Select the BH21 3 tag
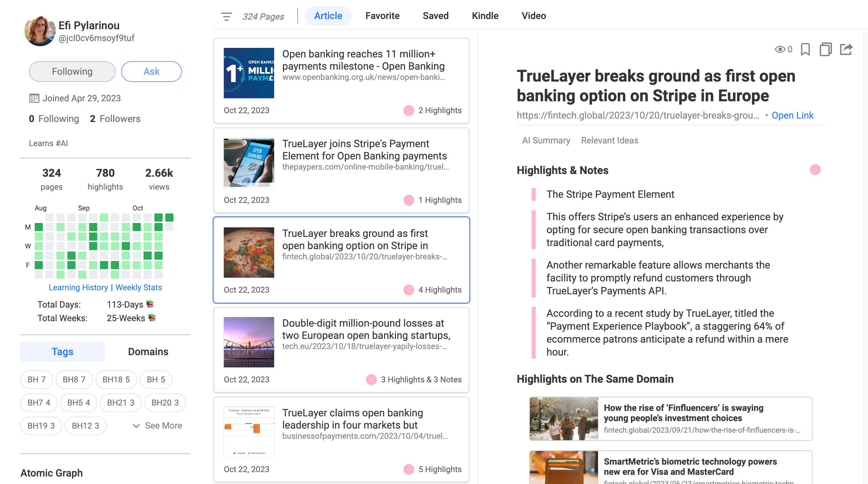 click(x=121, y=402)
